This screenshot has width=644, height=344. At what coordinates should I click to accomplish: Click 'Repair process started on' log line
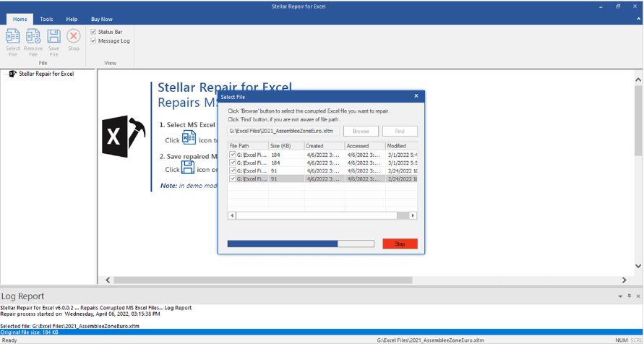tap(80, 314)
